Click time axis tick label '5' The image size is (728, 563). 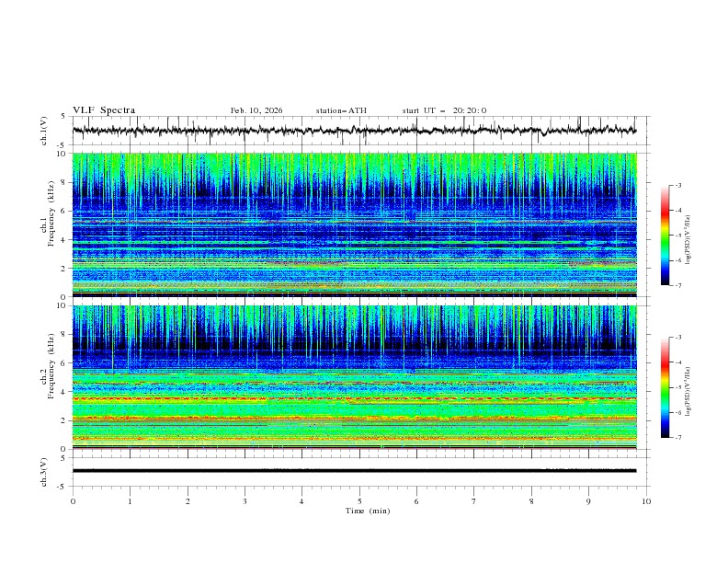[359, 501]
